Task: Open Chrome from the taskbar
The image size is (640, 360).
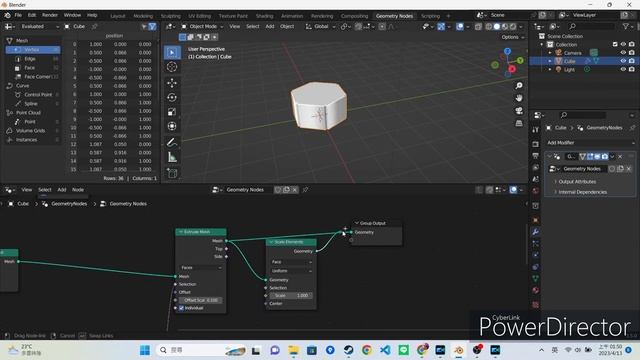Action: [x=367, y=350]
